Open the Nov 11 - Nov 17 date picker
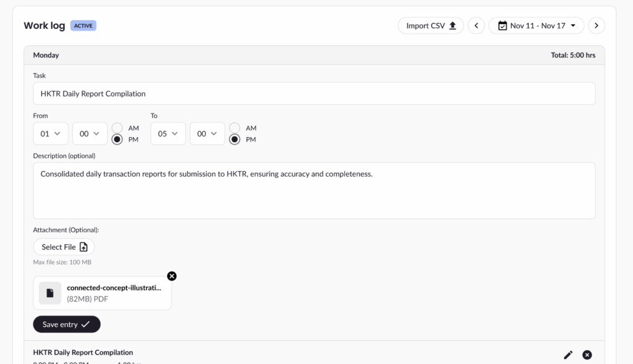This screenshot has width=633, height=364. point(537,25)
